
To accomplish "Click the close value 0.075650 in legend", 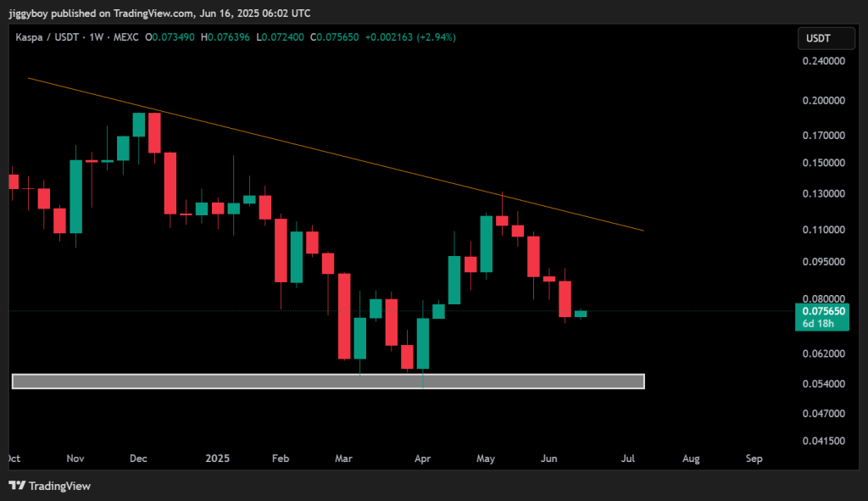I will pyautogui.click(x=337, y=37).
